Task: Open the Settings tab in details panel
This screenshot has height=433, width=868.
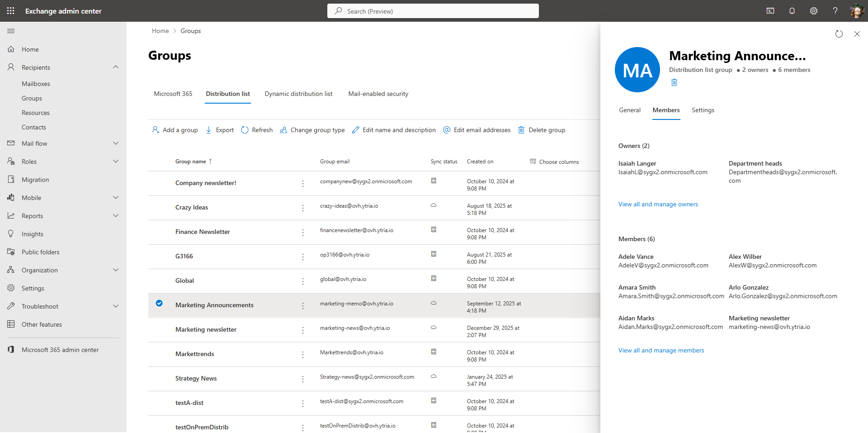Action: [x=703, y=110]
